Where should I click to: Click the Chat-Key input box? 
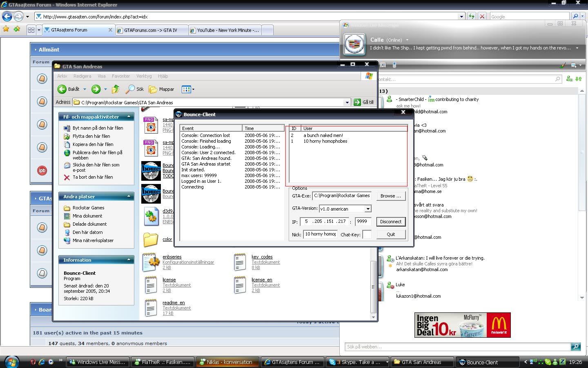click(x=367, y=234)
